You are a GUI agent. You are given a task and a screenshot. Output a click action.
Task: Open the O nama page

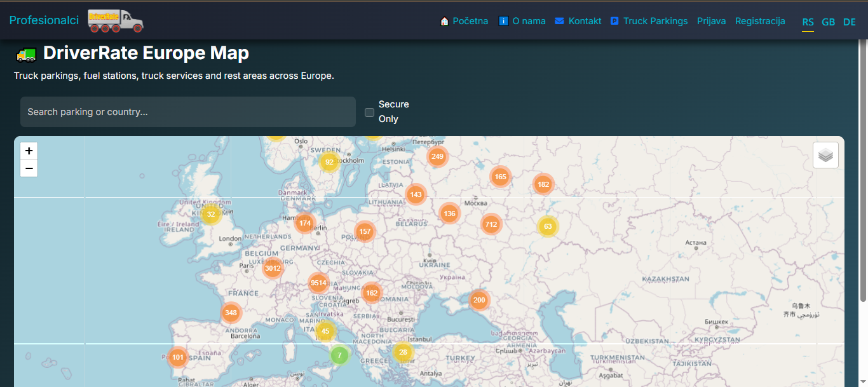[522, 21]
